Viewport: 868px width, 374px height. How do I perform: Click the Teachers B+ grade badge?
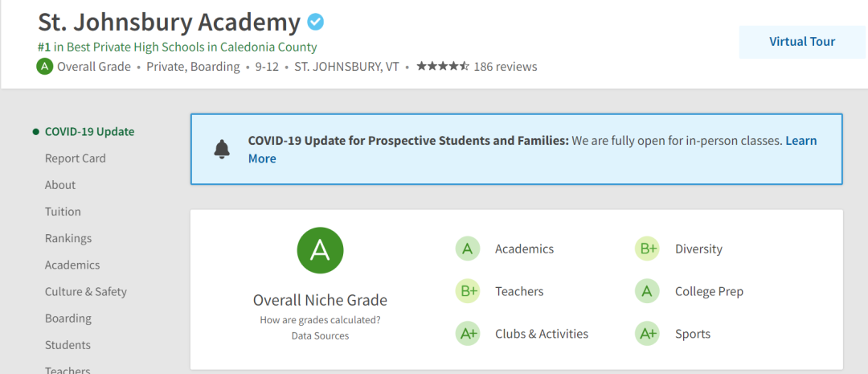tap(468, 291)
